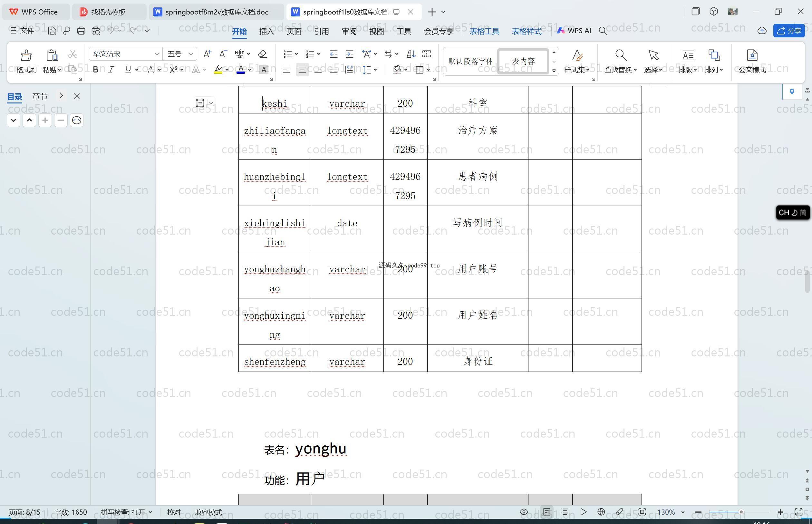Open the 表格工具 (Table Tools) tab
812x524 pixels.
(484, 31)
